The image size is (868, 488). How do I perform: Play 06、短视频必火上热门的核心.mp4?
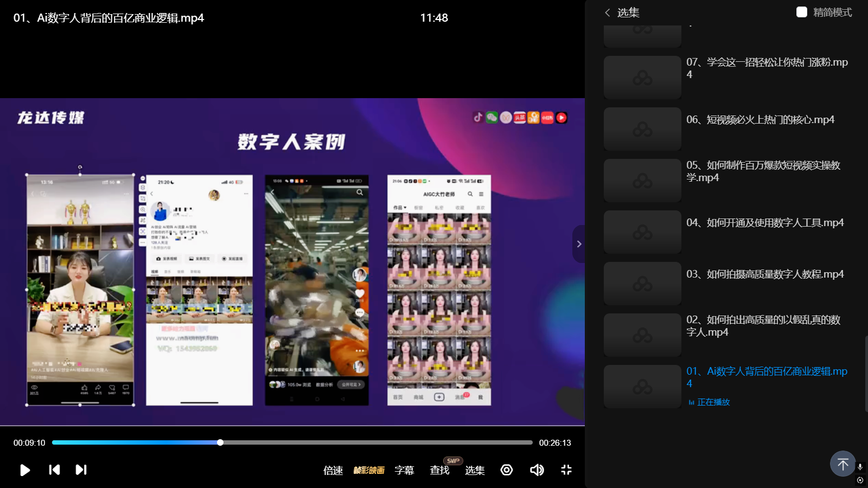click(x=759, y=120)
